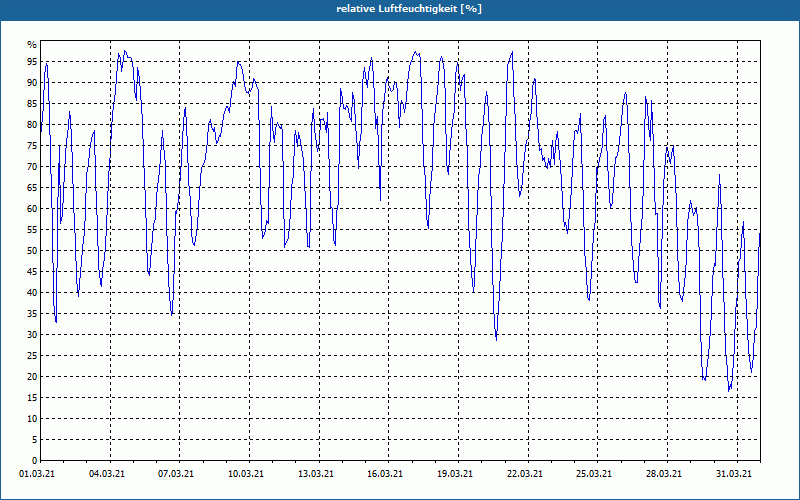Click the y-axis label '5'
The width and height of the screenshot is (800, 500).
(35, 440)
